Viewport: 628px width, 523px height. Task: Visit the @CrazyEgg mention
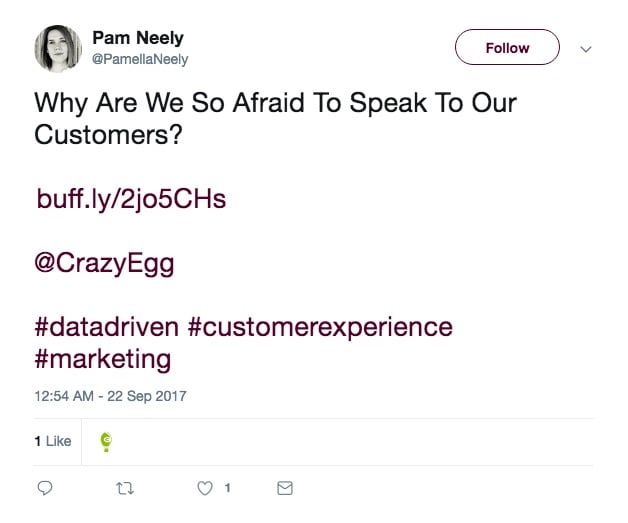(105, 263)
